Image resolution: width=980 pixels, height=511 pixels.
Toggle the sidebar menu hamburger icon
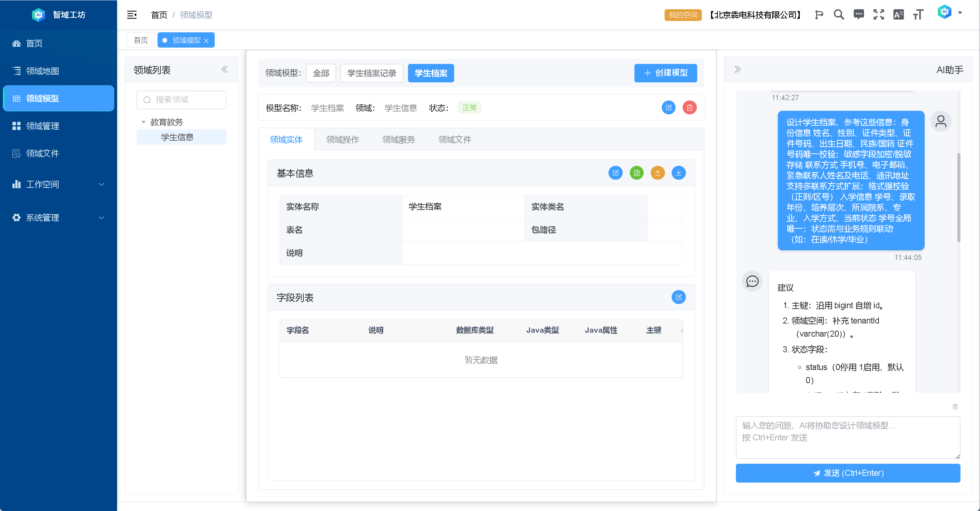[x=132, y=15]
